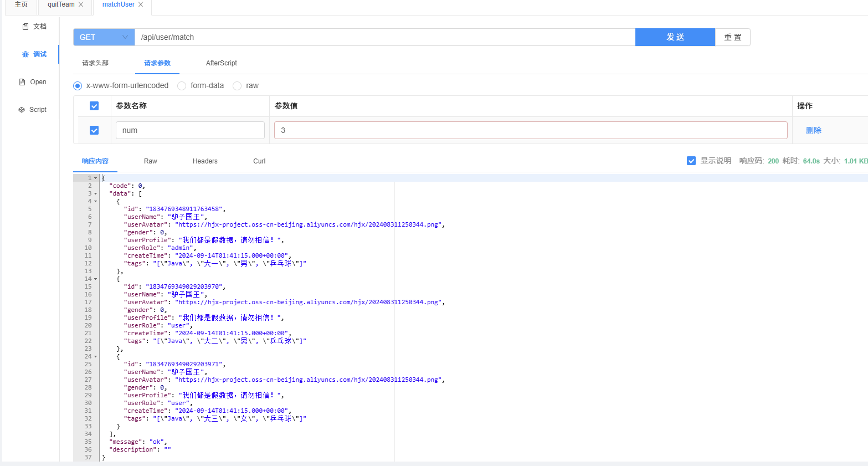Click the bug icon for 调试
The width and height of the screenshot is (868, 466).
[x=25, y=54]
